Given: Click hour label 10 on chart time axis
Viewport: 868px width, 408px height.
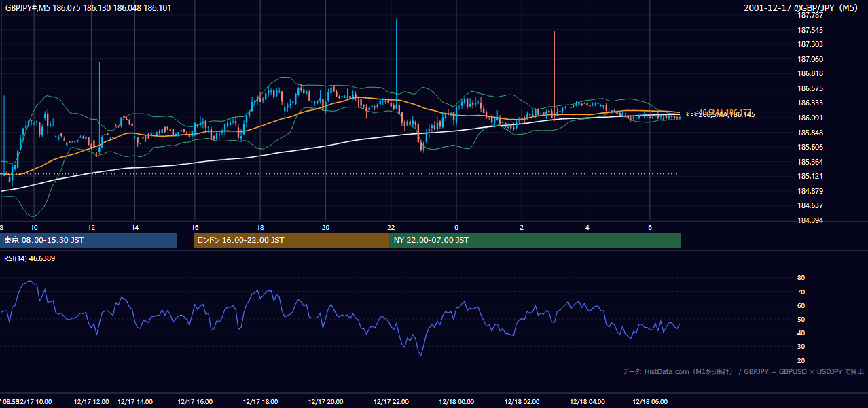Looking at the screenshot, I should click(34, 227).
